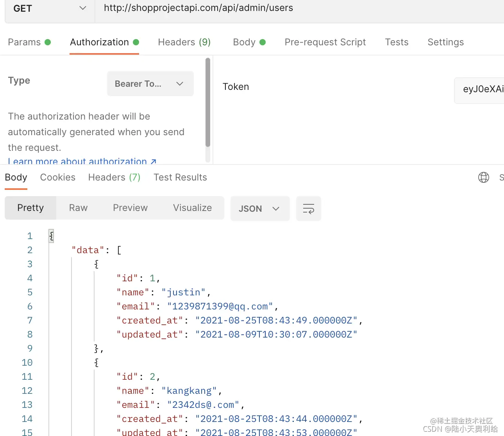Select the Visualize response view

pyautogui.click(x=192, y=208)
